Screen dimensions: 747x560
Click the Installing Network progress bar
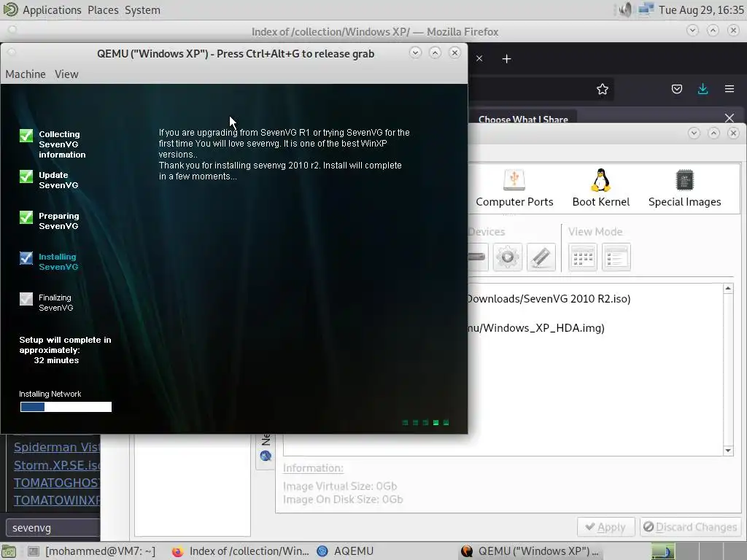click(66, 407)
